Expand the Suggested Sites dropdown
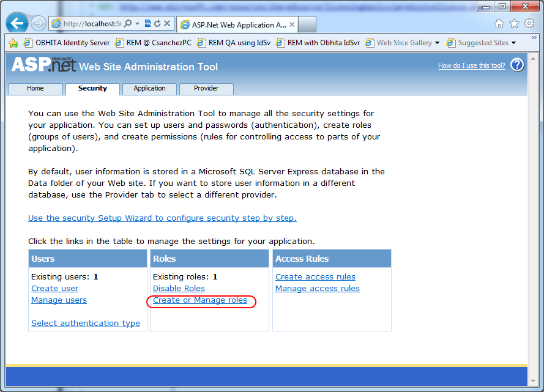Image resolution: width=544 pixels, height=392 pixels. pyautogui.click(x=514, y=43)
